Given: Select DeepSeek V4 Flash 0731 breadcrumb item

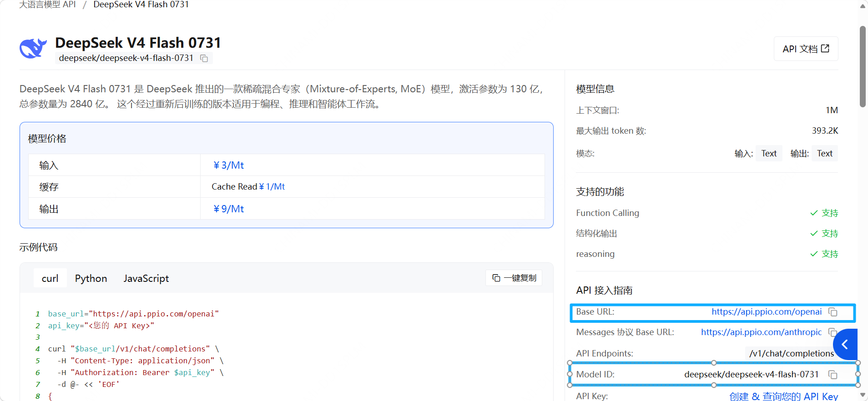Looking at the screenshot, I should point(141,5).
